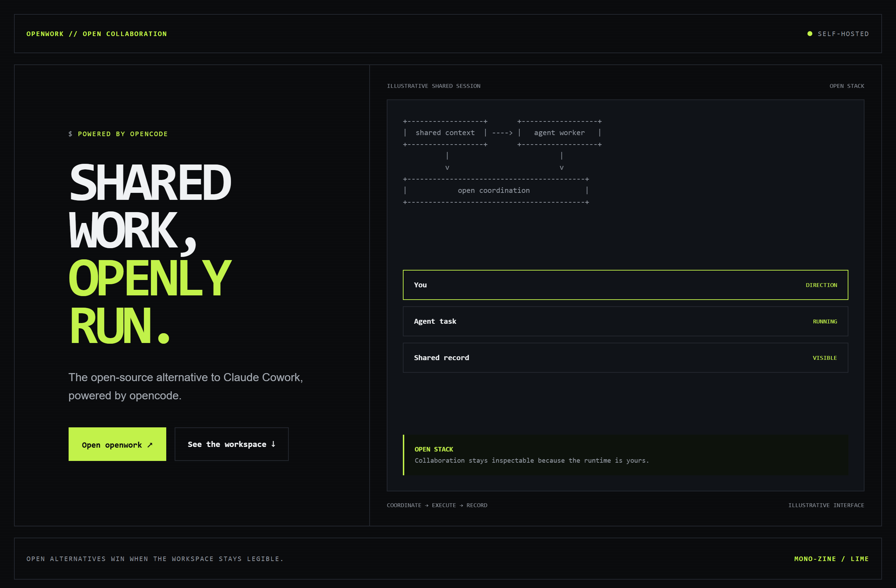Image resolution: width=896 pixels, height=588 pixels.
Task: Click the MONO-ZINE / LIME footer label
Action: pyautogui.click(x=832, y=559)
